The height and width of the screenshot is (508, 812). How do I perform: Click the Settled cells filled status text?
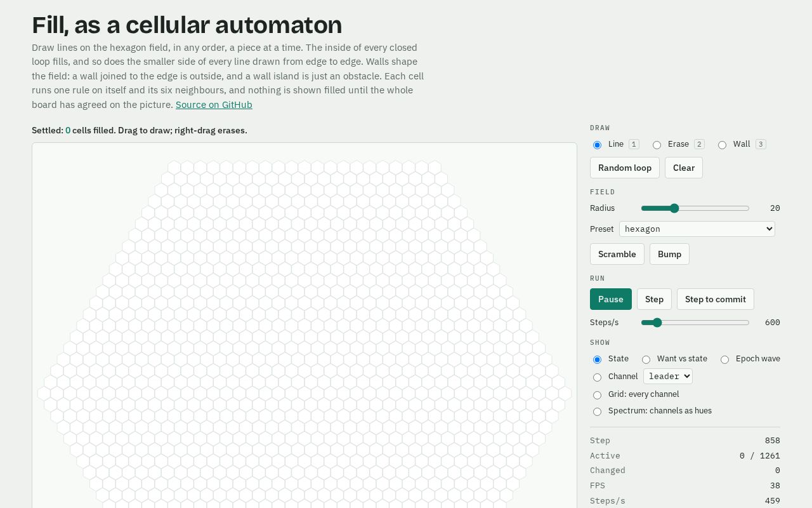click(x=140, y=130)
